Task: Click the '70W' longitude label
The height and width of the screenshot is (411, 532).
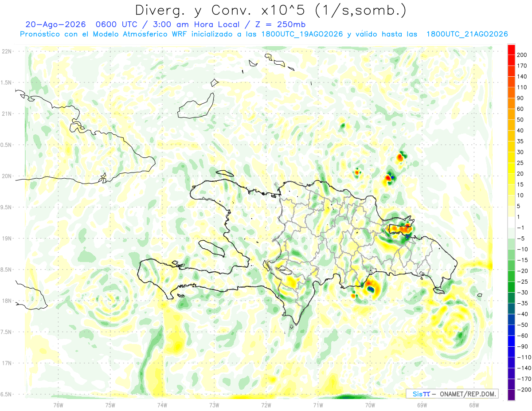Action: (x=370, y=405)
